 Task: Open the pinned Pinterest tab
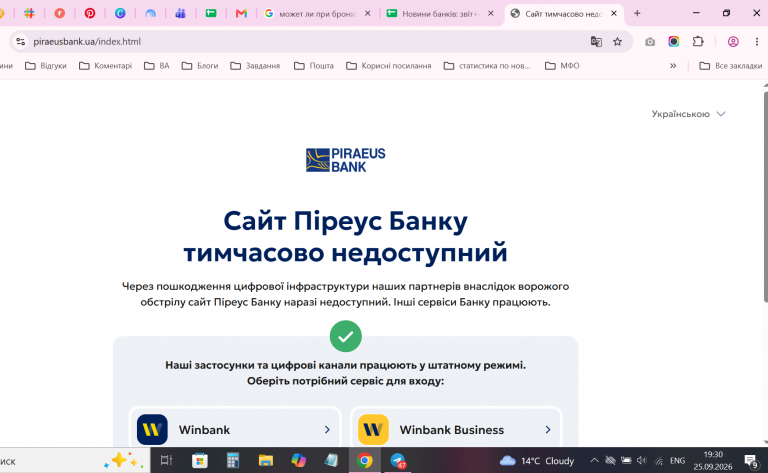point(90,14)
